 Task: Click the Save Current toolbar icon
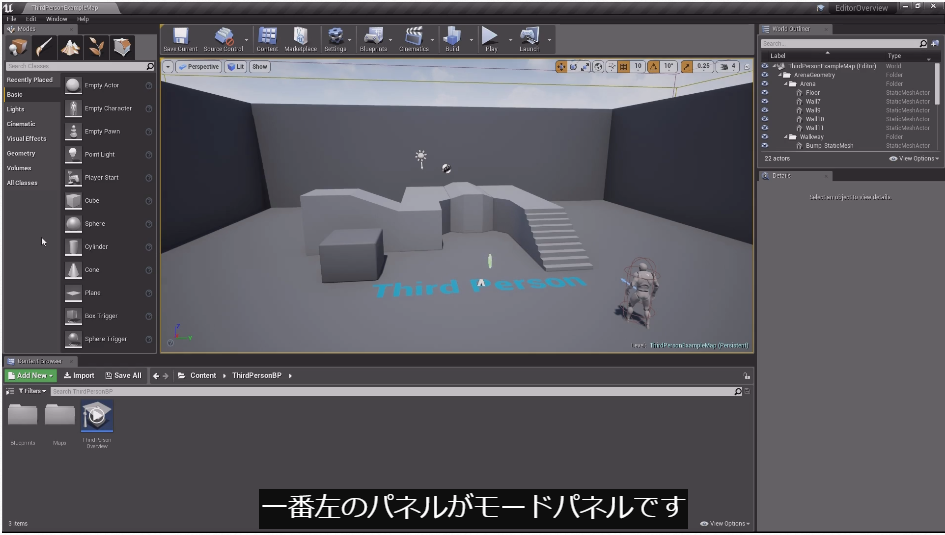point(180,39)
